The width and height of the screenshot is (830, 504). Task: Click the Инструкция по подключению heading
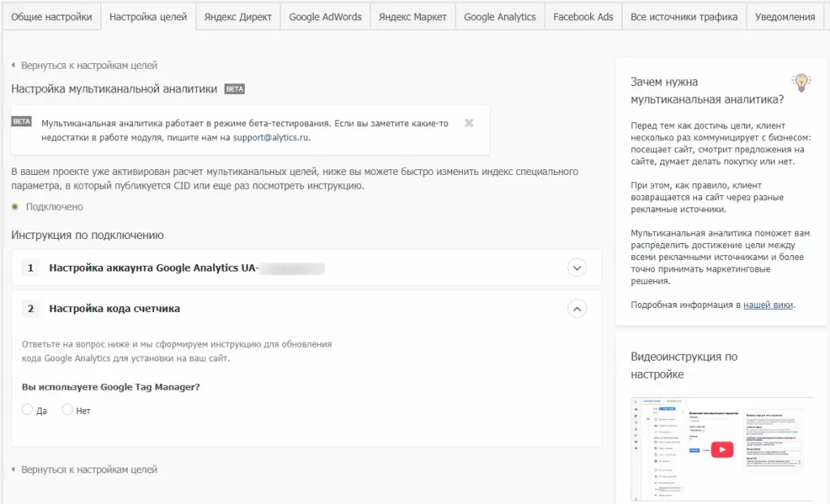coord(88,235)
